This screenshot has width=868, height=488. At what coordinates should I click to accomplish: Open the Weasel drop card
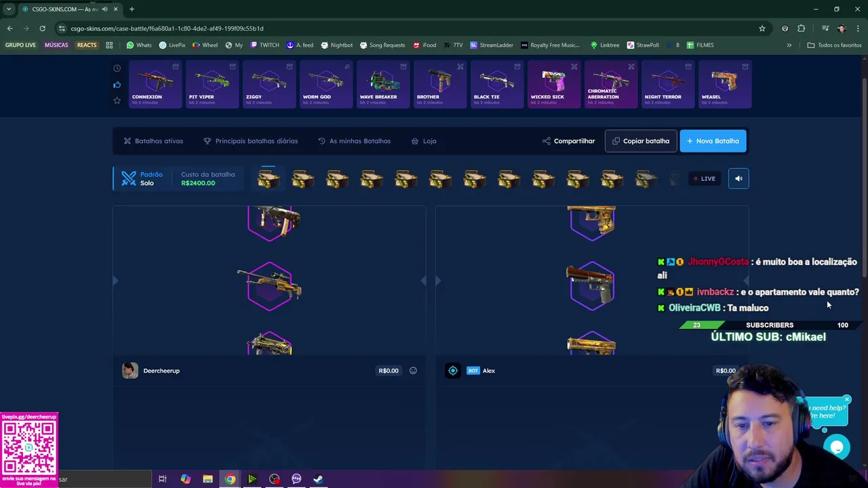click(725, 84)
